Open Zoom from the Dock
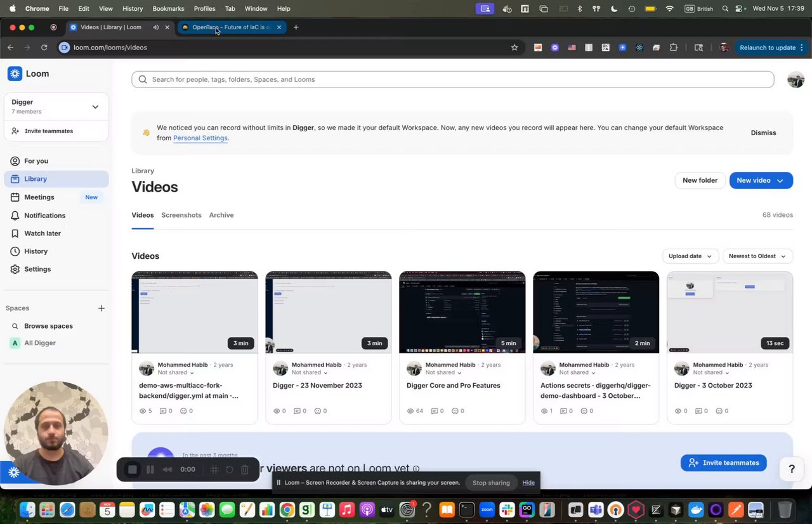The height and width of the screenshot is (524, 812). 487,509
